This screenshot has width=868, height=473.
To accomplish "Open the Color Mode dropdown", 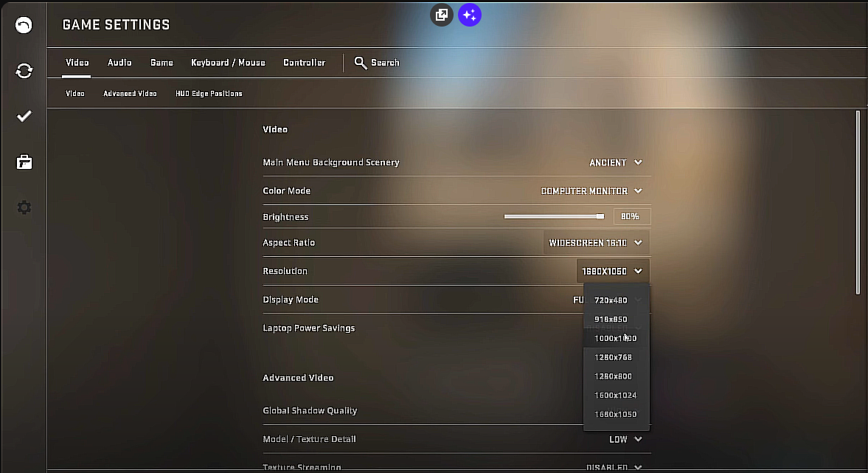I will coord(591,190).
